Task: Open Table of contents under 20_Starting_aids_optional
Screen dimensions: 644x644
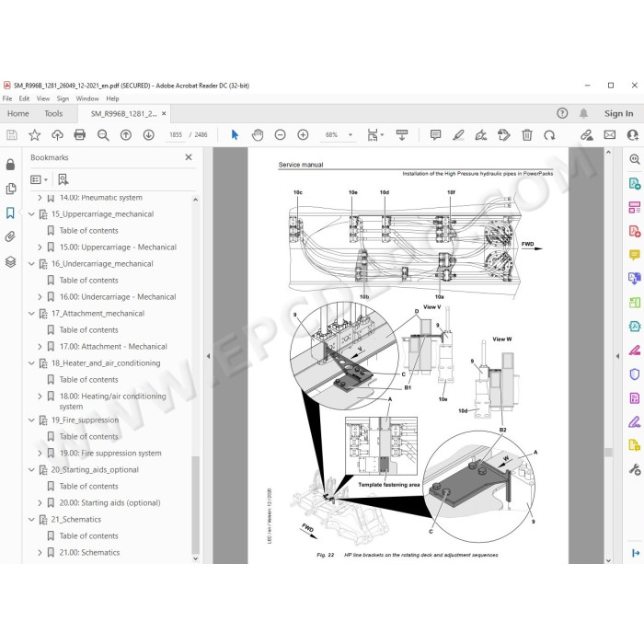Action: (x=88, y=487)
